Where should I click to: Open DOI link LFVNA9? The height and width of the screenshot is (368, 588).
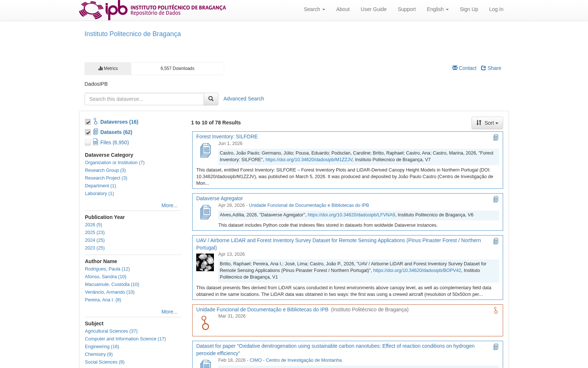351,215
